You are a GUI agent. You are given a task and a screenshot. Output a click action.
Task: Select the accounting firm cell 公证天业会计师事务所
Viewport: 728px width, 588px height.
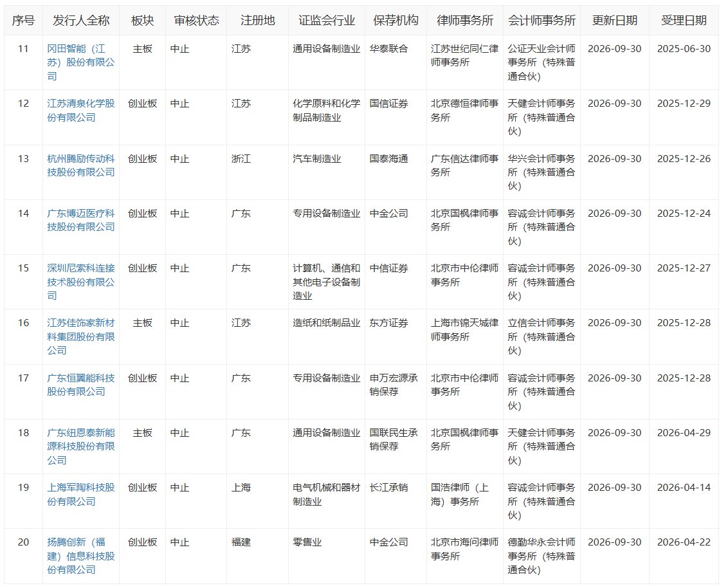(541, 62)
